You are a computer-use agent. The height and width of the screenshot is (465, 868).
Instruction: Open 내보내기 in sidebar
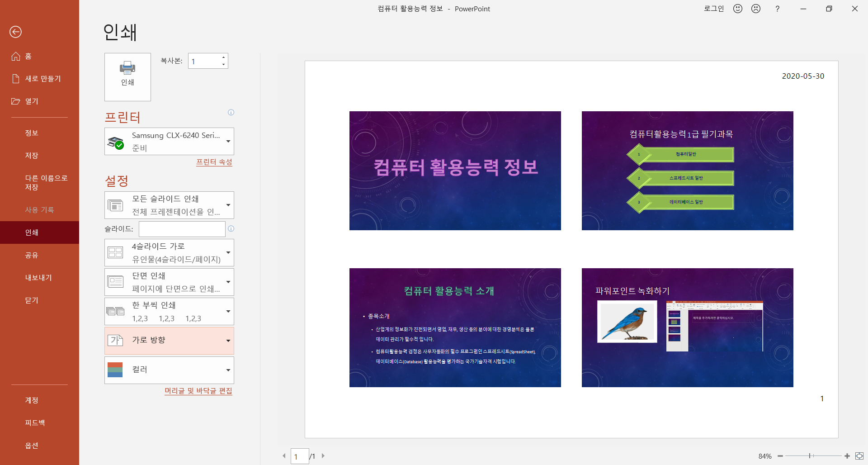click(x=39, y=278)
